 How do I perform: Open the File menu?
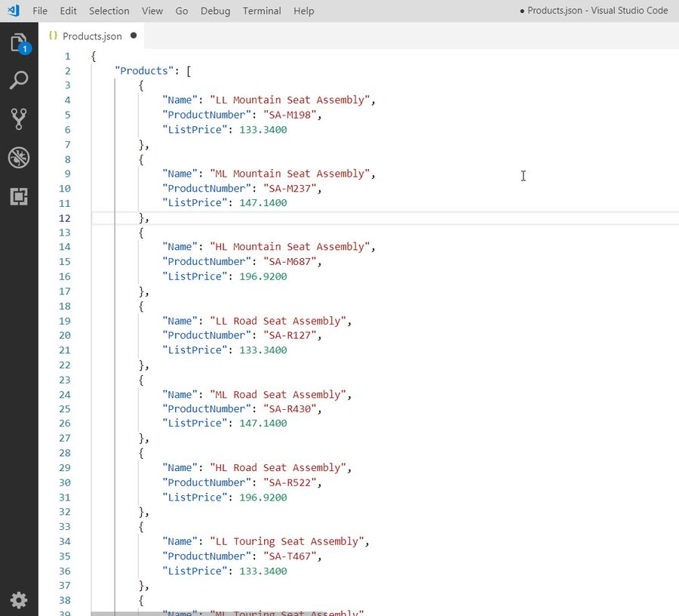[39, 11]
